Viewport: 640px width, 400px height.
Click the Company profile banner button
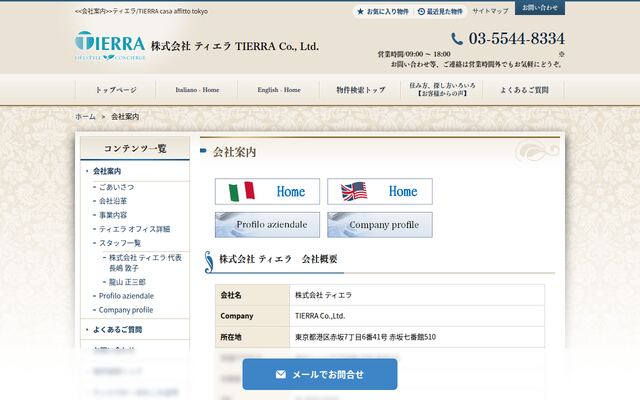coord(380,224)
